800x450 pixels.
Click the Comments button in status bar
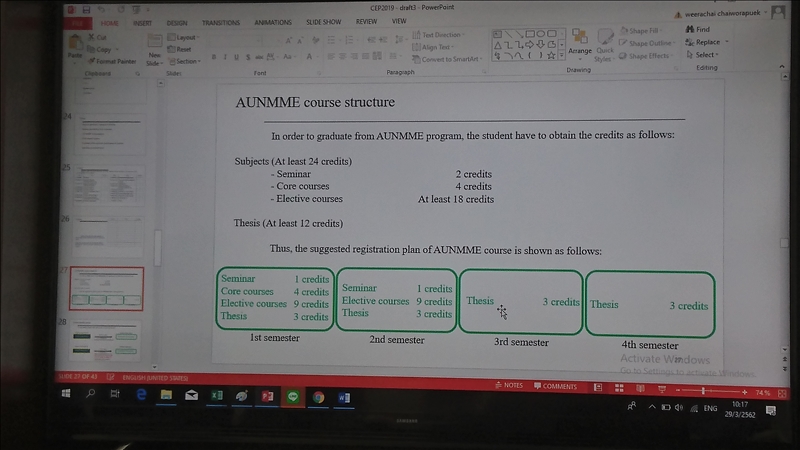tap(556, 385)
